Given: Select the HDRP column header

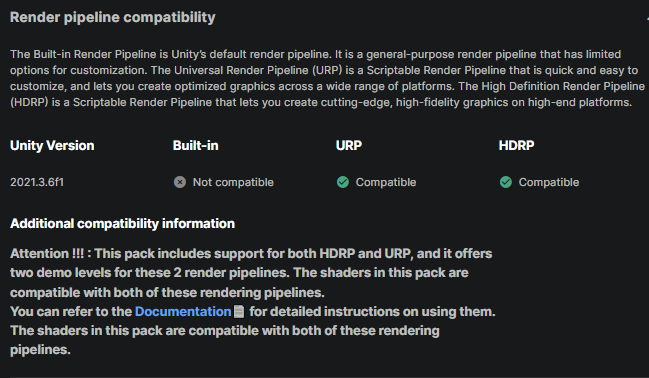Looking at the screenshot, I should [516, 145].
